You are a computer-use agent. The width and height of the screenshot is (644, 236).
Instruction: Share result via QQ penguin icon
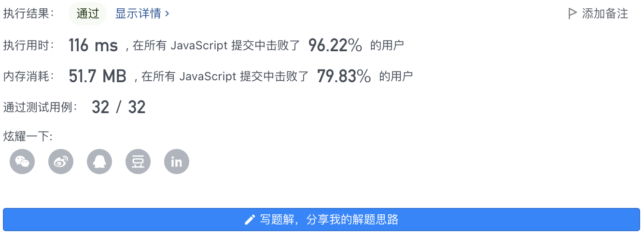click(99, 162)
